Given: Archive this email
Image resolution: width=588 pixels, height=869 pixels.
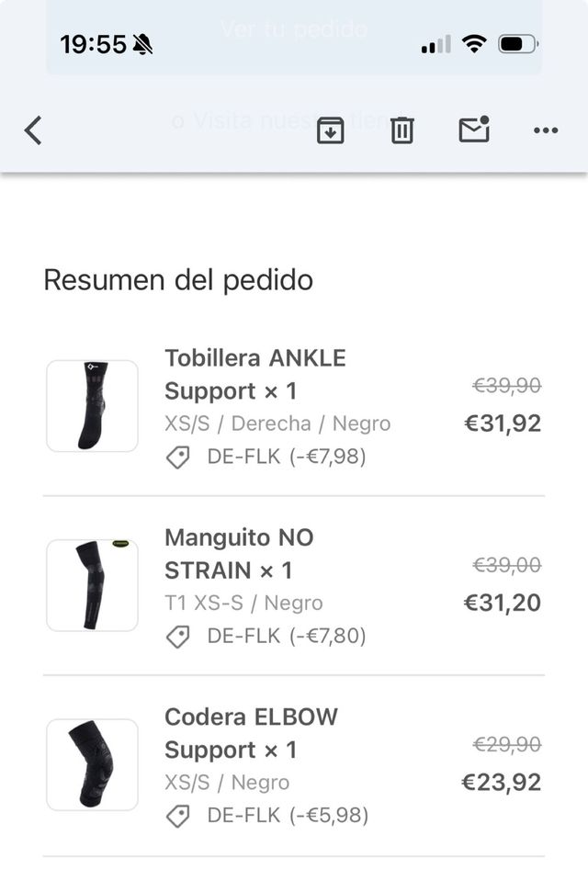Looking at the screenshot, I should (330, 130).
